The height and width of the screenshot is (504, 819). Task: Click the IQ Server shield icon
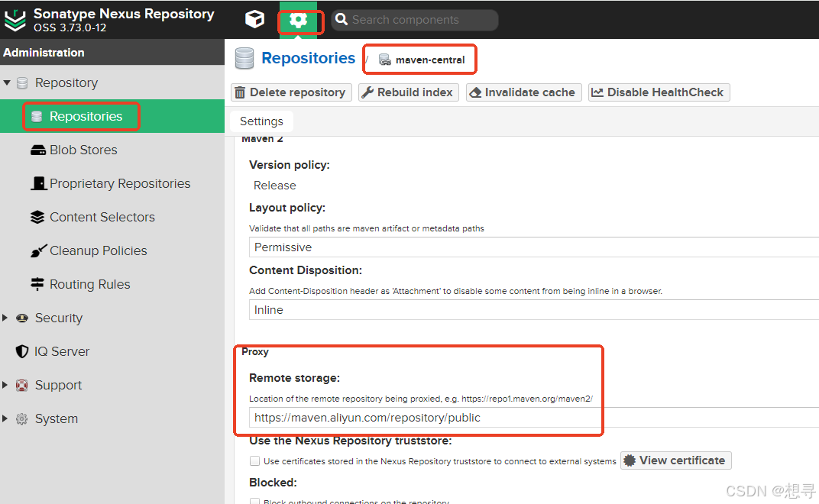(22, 351)
